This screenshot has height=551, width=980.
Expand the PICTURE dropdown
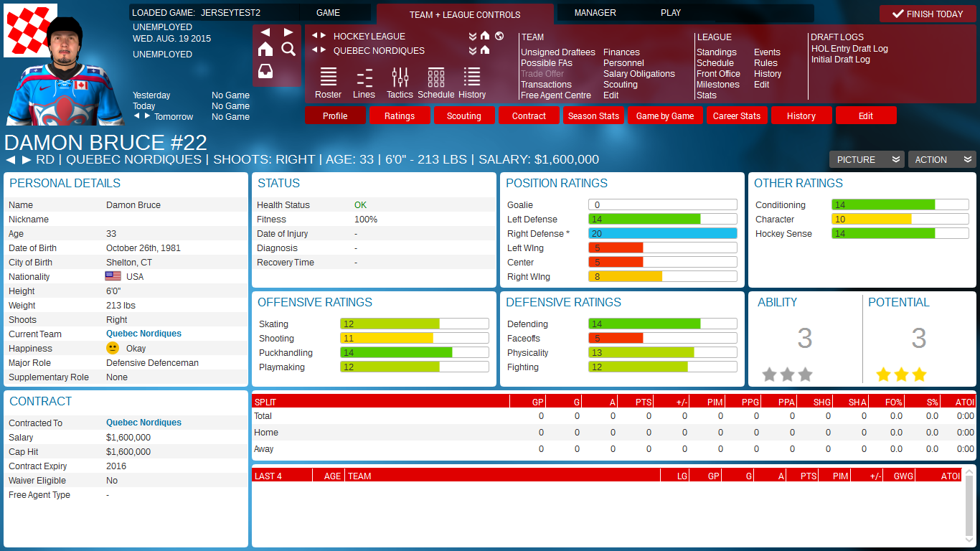coord(866,159)
